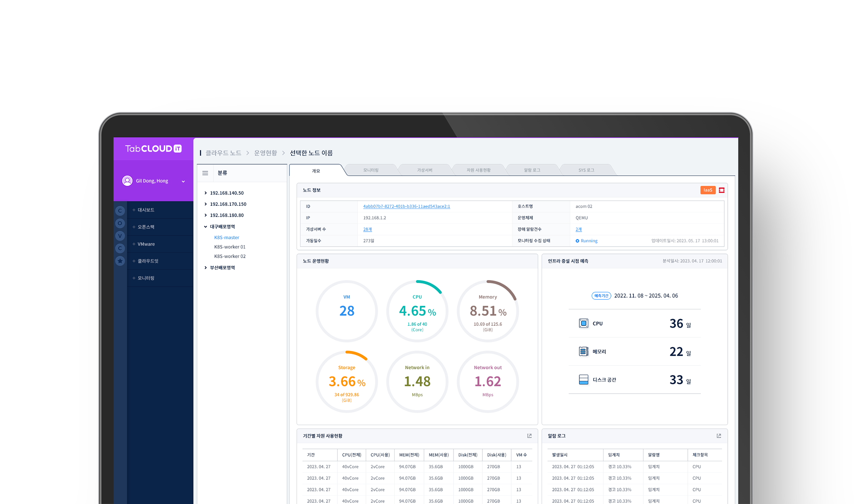Click the hamburger menu icon beside 분류

click(205, 173)
